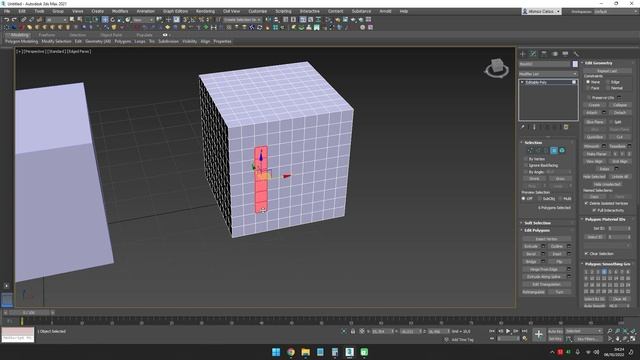Viewport: 640px width, 360px height.
Task: Open Bevel settings box
Action: tap(543, 254)
